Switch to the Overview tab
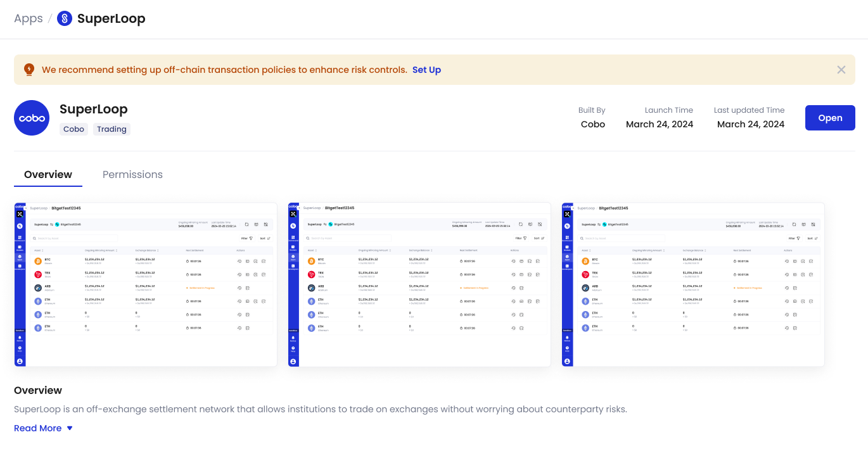The width and height of the screenshot is (868, 470). [48, 175]
